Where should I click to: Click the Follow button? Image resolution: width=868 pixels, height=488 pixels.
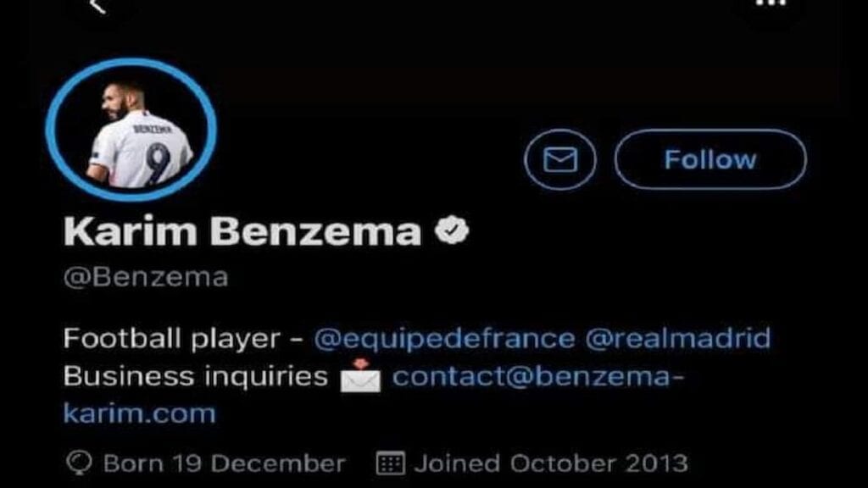710,159
